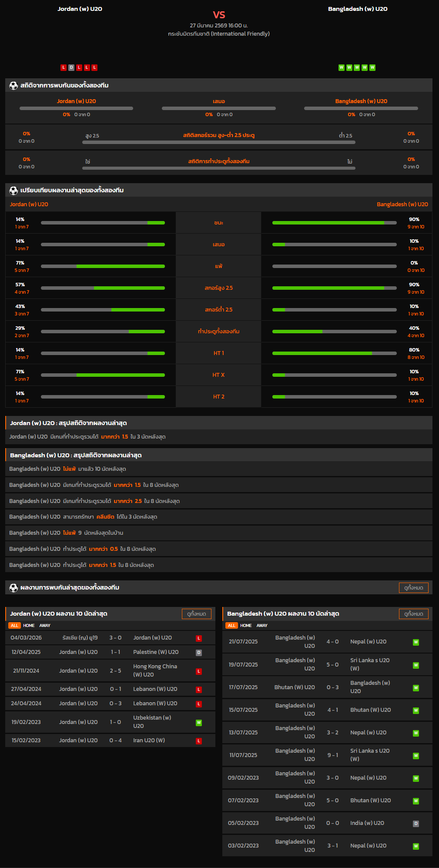Open view-all button in Jordan last 10 matches
Image resolution: width=439 pixels, height=868 pixels.
196,614
